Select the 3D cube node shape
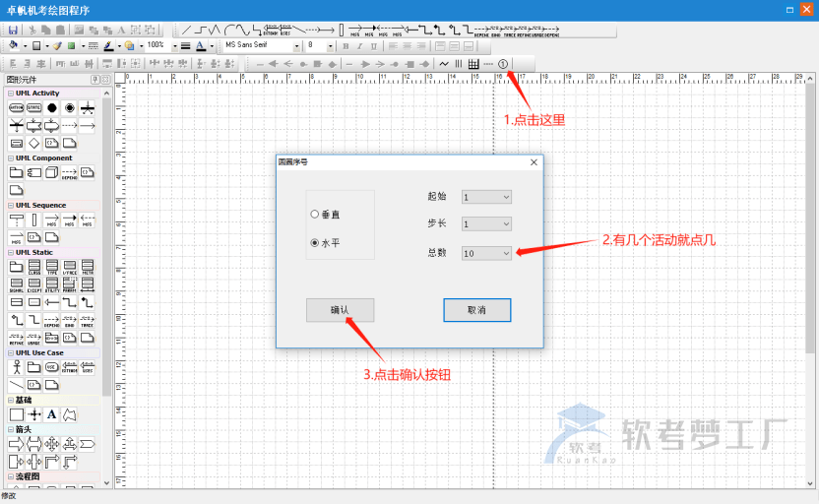Image resolution: width=819 pixels, height=504 pixels. pyautogui.click(x=51, y=173)
